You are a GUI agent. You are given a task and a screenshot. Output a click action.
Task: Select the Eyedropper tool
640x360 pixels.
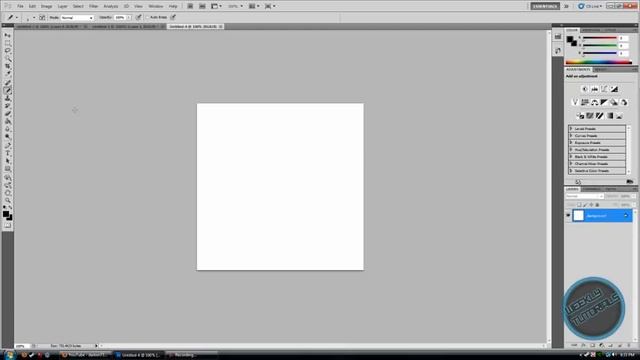[x=7, y=74]
